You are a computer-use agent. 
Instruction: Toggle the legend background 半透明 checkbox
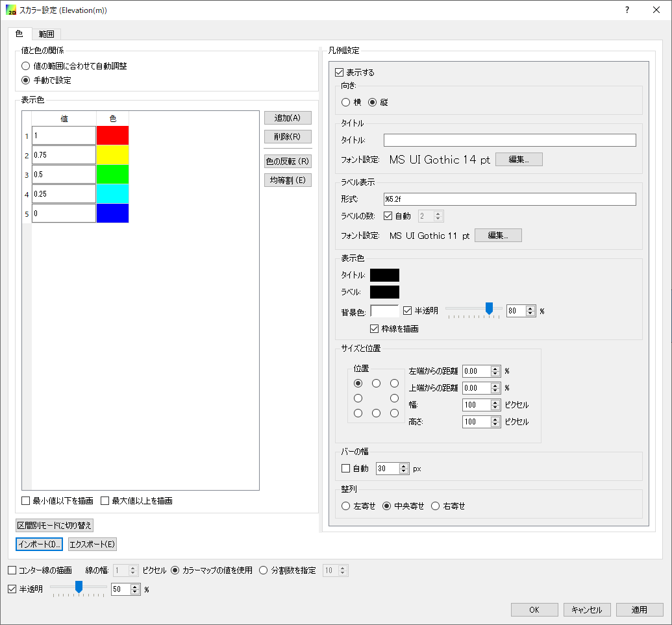pos(408,311)
